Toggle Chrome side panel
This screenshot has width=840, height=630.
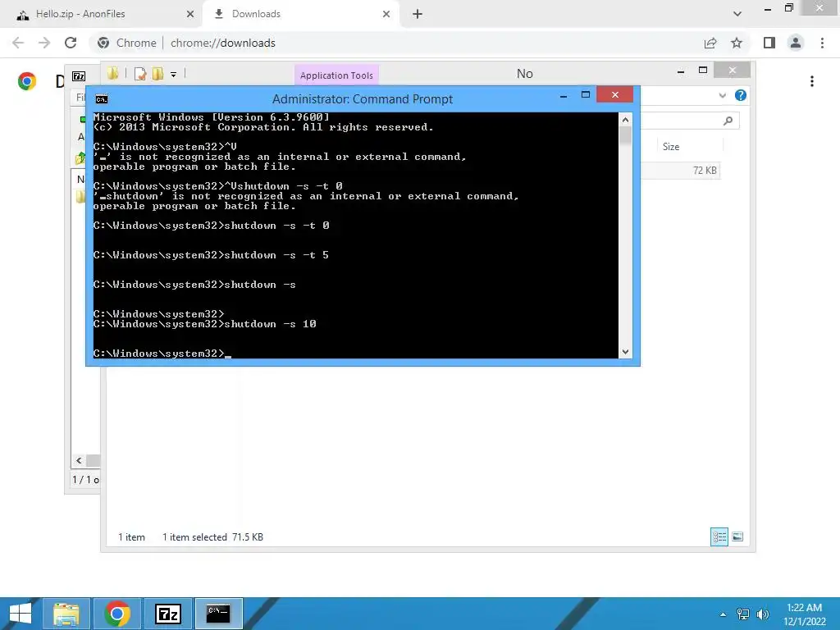coord(769,43)
